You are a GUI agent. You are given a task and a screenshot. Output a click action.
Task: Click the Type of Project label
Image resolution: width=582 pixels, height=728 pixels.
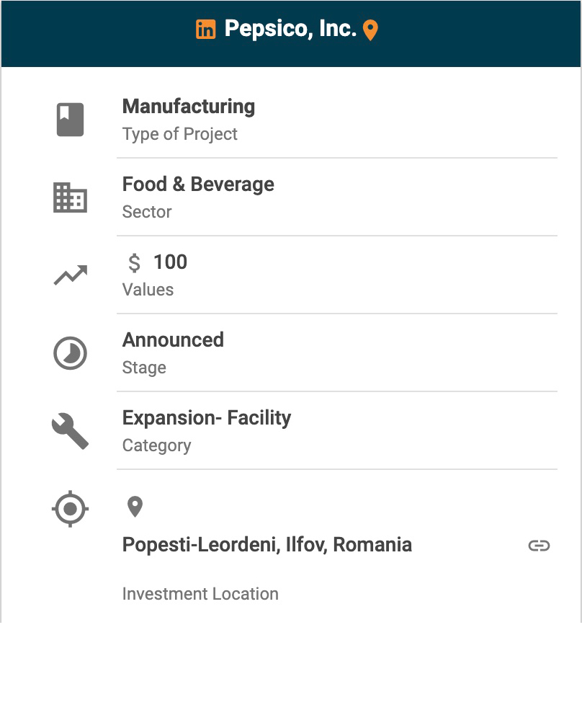click(x=180, y=134)
